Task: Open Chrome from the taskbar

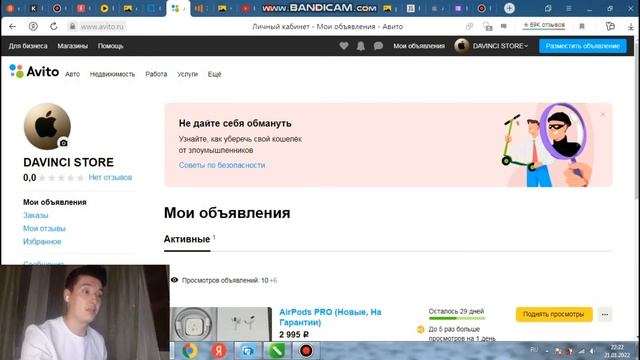Action: click(189, 350)
